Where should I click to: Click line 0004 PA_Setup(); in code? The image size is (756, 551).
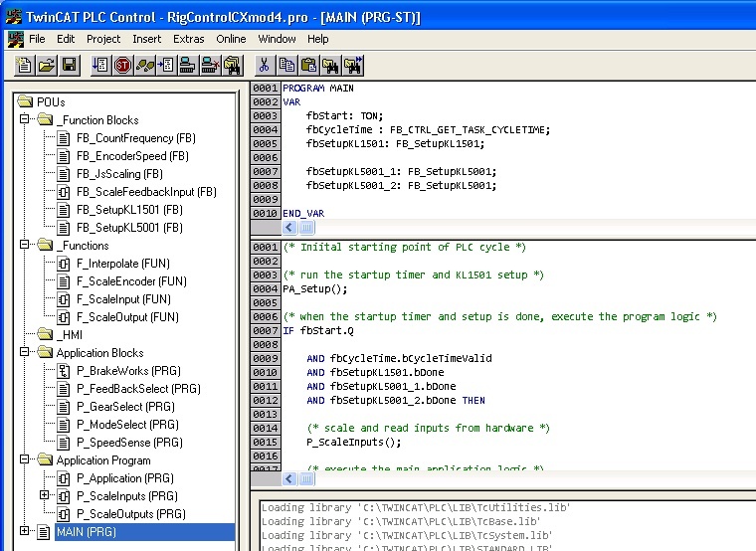[315, 288]
